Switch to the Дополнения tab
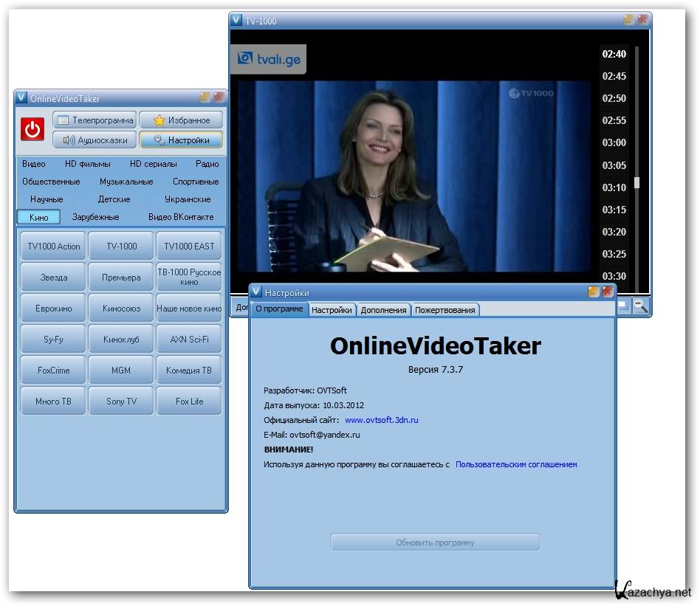This screenshot has height=606, width=700. click(x=383, y=310)
